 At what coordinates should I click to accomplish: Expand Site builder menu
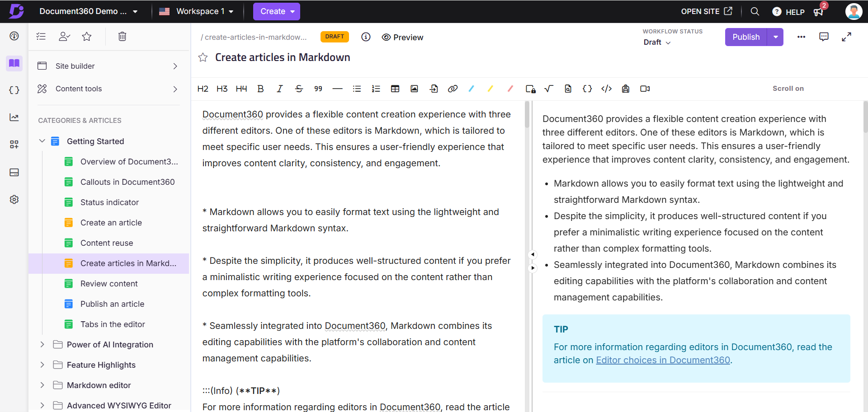108,66
